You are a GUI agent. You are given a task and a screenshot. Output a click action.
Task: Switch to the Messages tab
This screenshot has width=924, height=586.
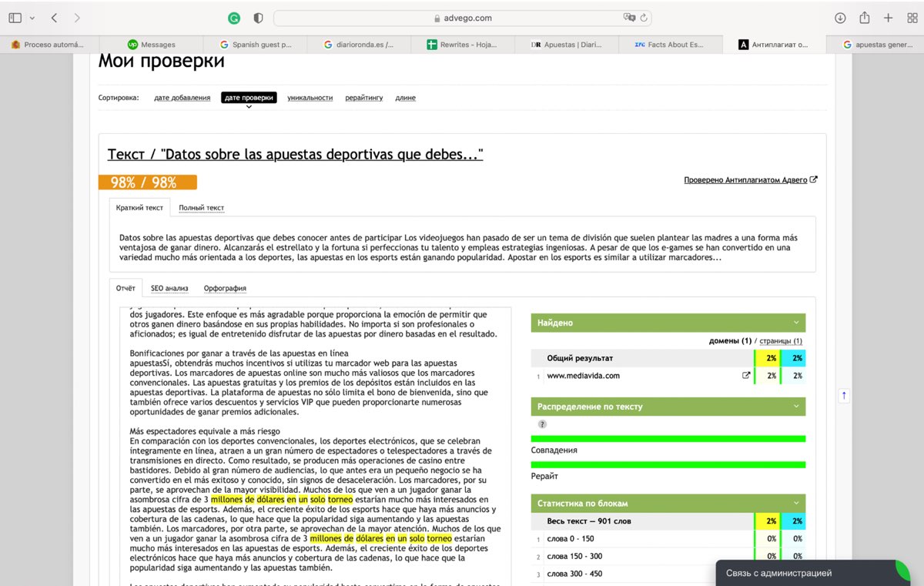(x=152, y=45)
